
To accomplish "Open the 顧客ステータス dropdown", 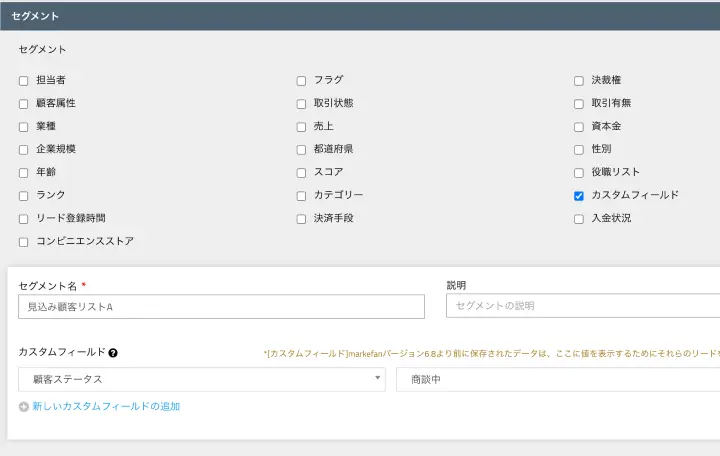I will (x=201, y=379).
